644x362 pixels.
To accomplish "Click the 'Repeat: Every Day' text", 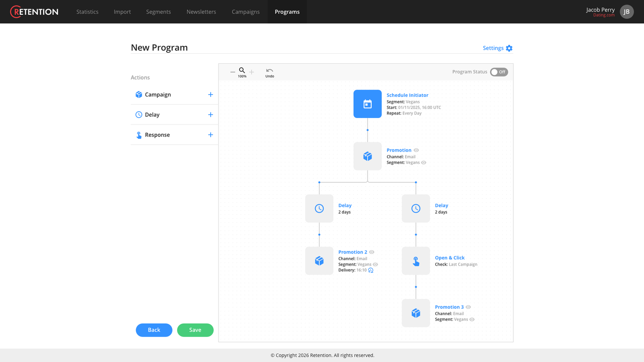I will tap(404, 113).
